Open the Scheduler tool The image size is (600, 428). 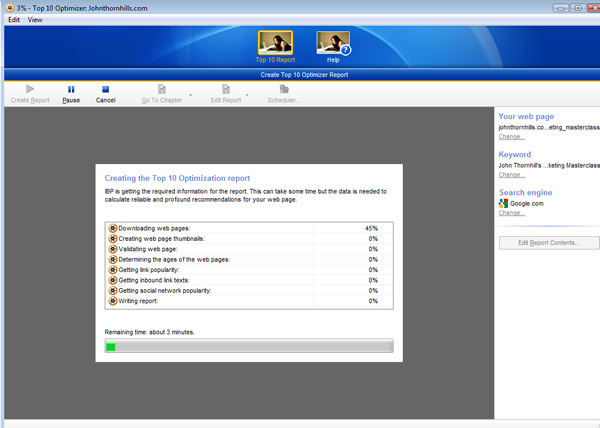(x=284, y=94)
